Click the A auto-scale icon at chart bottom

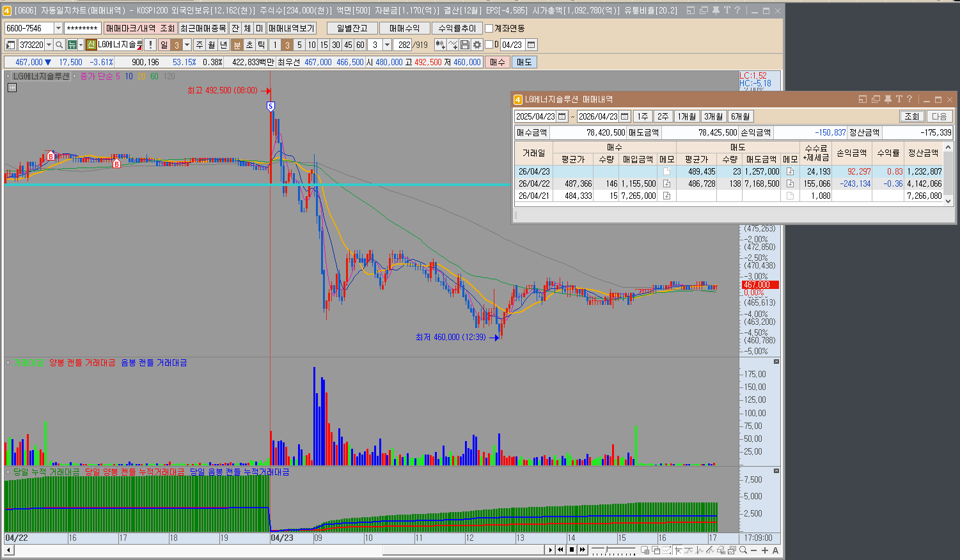(x=776, y=550)
